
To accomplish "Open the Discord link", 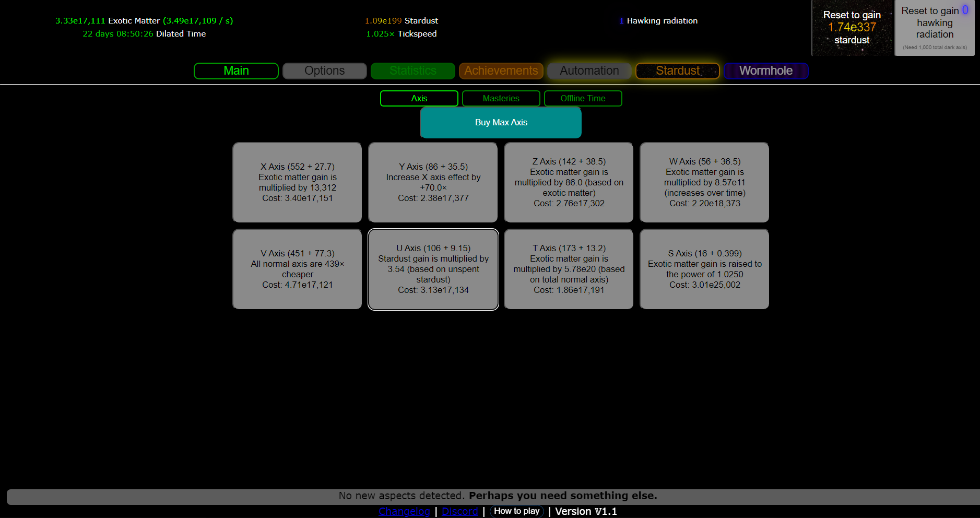I will coord(459,511).
